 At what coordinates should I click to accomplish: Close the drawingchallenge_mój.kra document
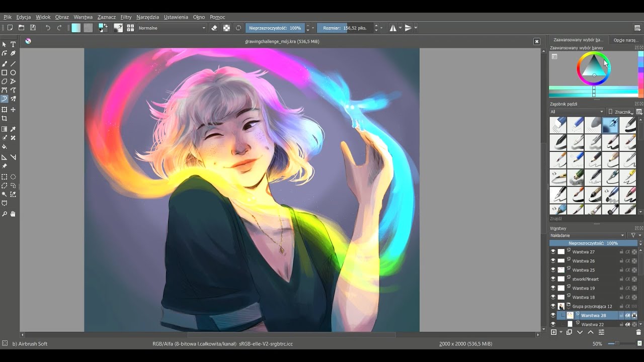click(537, 41)
